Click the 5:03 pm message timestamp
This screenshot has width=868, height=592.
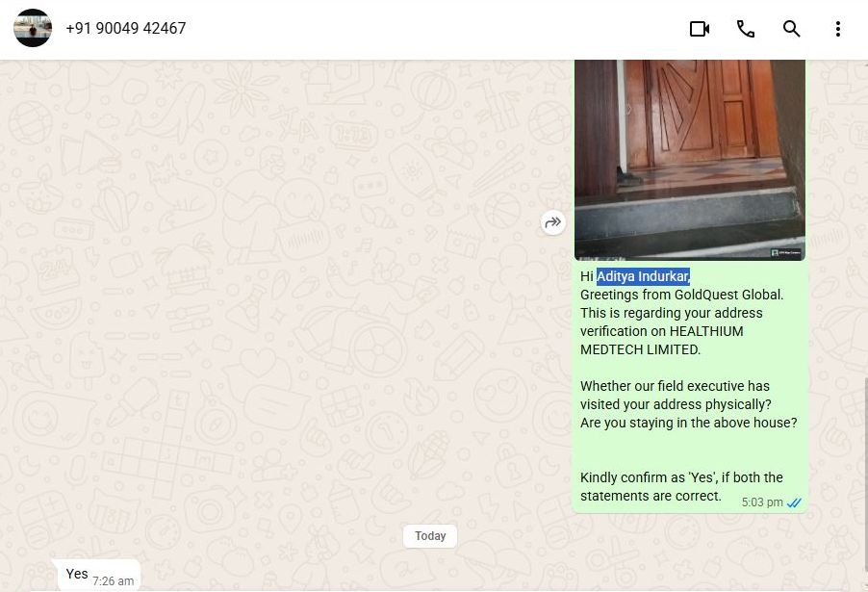click(x=762, y=502)
